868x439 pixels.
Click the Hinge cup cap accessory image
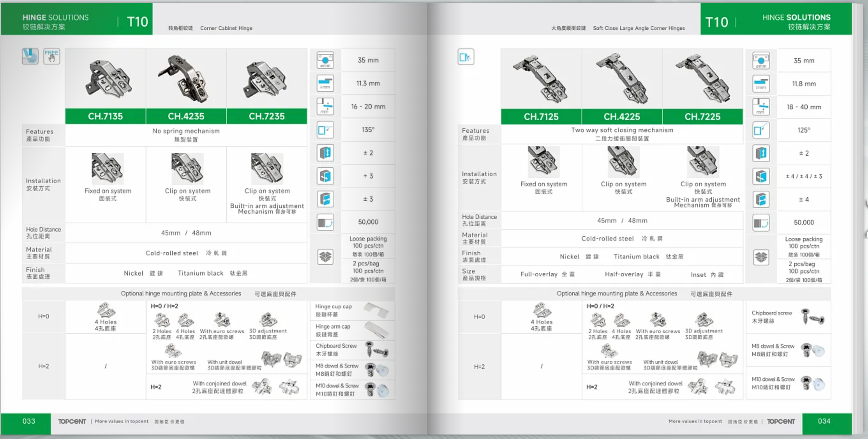pyautogui.click(x=377, y=310)
